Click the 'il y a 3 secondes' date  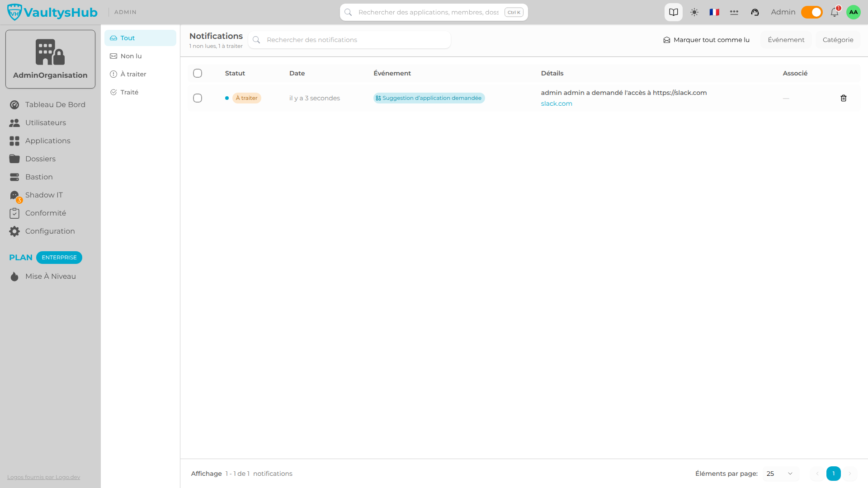point(315,98)
